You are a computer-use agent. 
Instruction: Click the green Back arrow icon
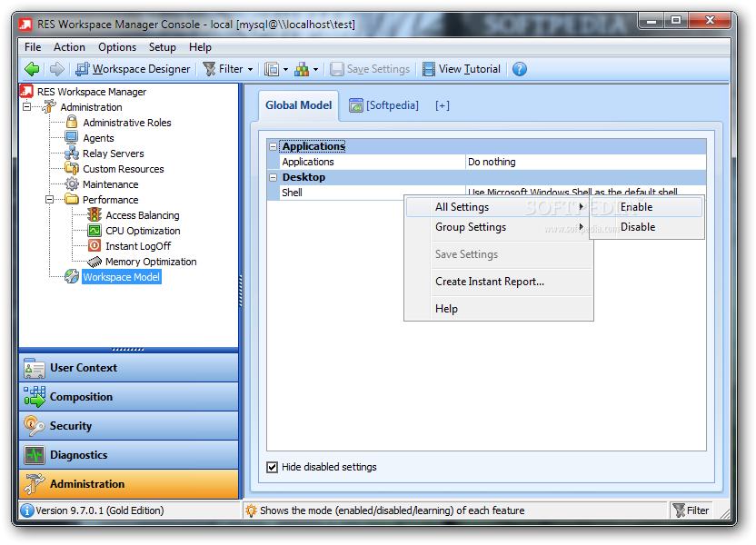(x=33, y=69)
